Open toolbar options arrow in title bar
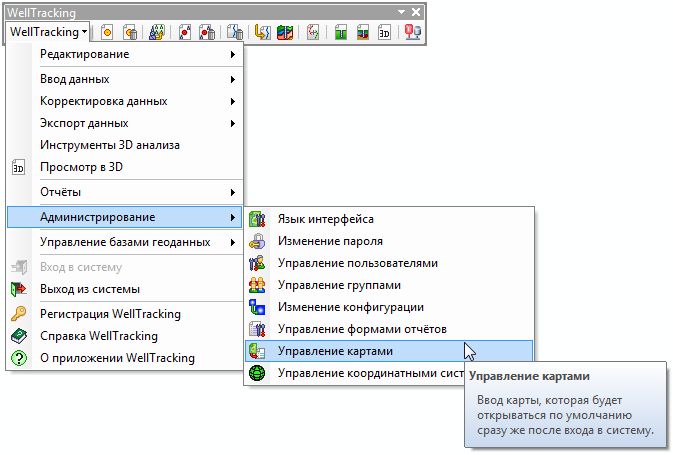The width and height of the screenshot is (673, 455). (401, 10)
